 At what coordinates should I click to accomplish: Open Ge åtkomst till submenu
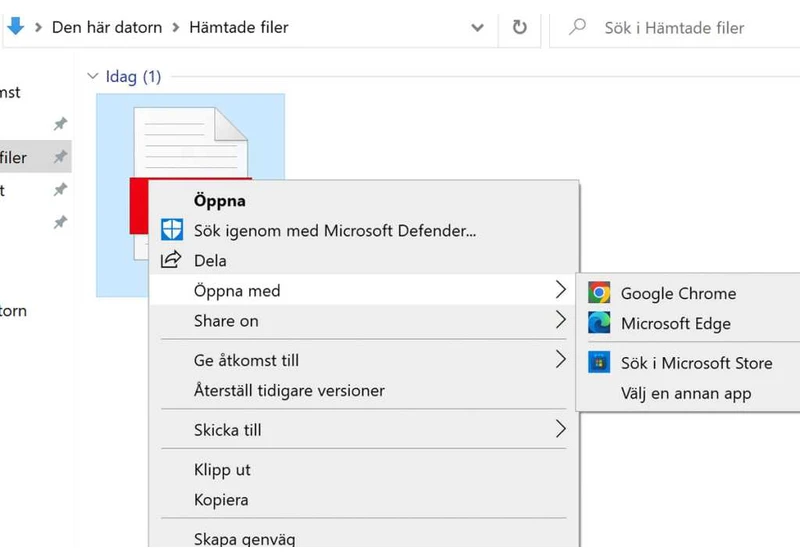[x=364, y=360]
